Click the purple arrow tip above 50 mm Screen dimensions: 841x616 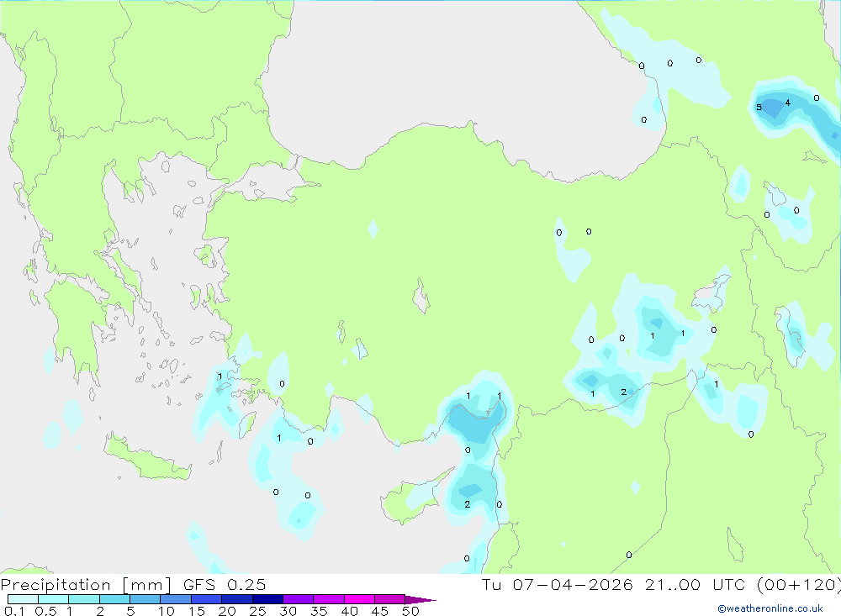click(x=420, y=600)
